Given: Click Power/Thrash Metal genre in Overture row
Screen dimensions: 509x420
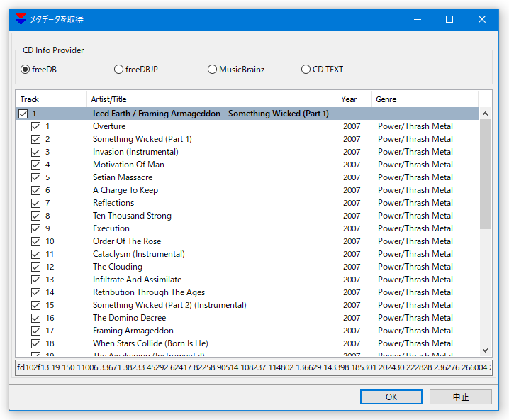Looking at the screenshot, I should (415, 126).
